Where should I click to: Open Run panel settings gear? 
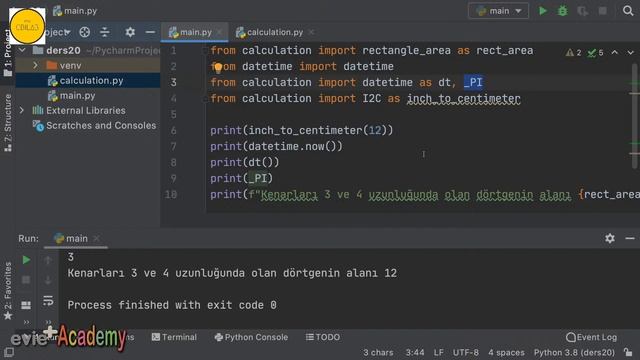click(610, 238)
